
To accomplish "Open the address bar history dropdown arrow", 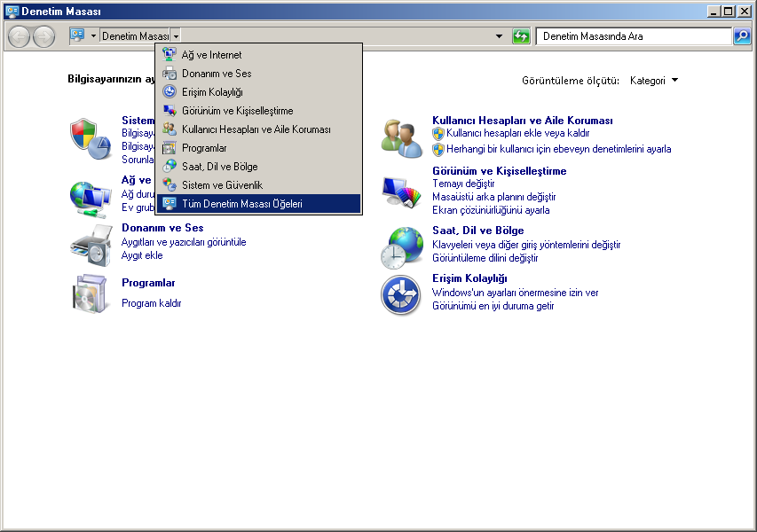I will coord(500,36).
